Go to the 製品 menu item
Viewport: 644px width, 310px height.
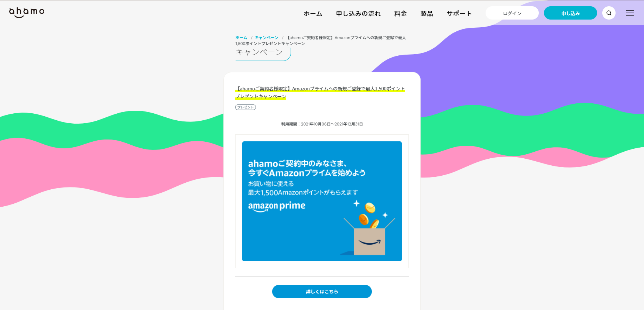[427, 14]
